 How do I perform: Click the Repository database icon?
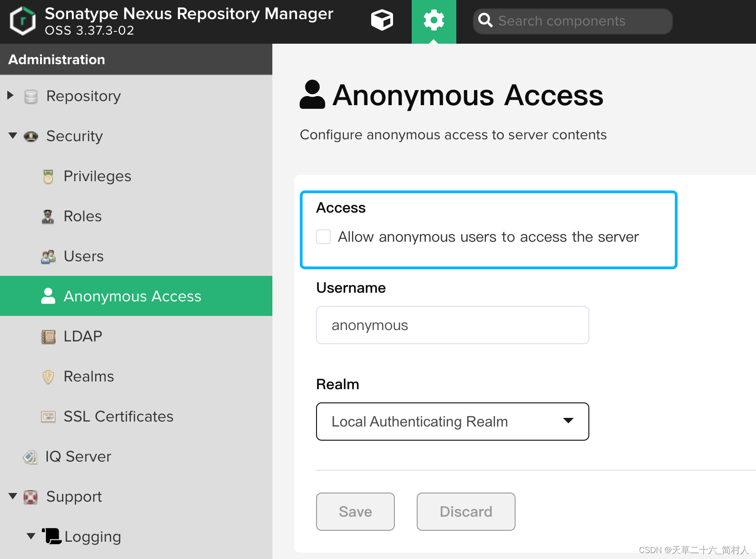point(31,97)
